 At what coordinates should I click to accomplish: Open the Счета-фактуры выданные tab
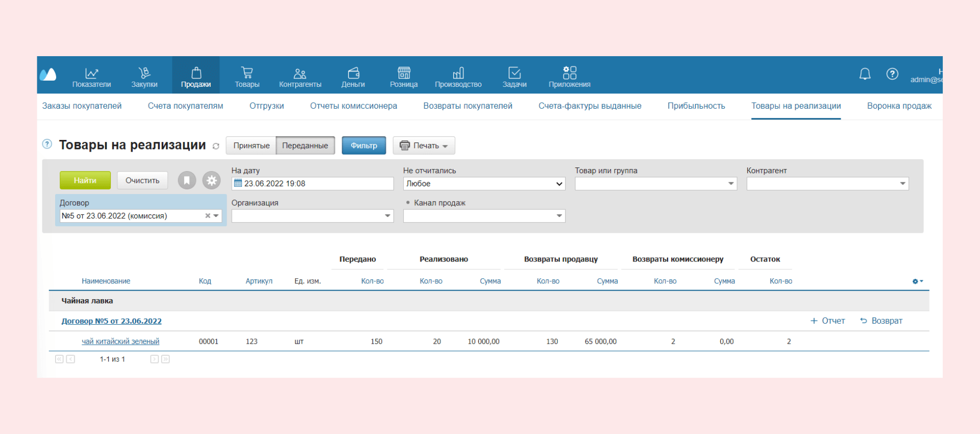coord(590,106)
